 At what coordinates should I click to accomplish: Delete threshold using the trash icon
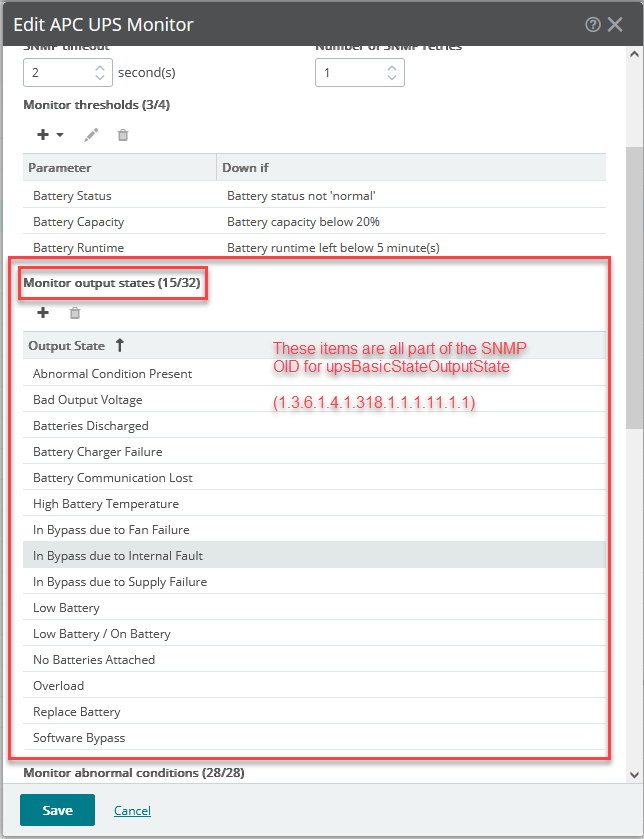(122, 135)
